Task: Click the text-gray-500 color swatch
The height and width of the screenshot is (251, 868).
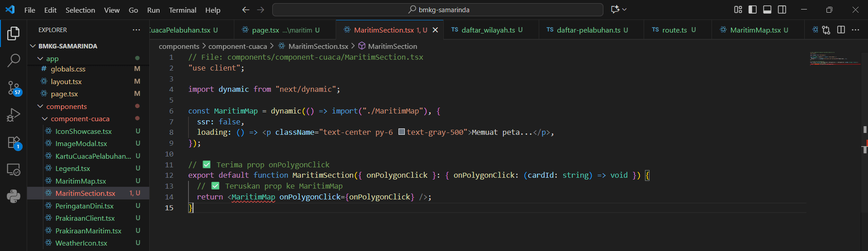Action: 401,132
